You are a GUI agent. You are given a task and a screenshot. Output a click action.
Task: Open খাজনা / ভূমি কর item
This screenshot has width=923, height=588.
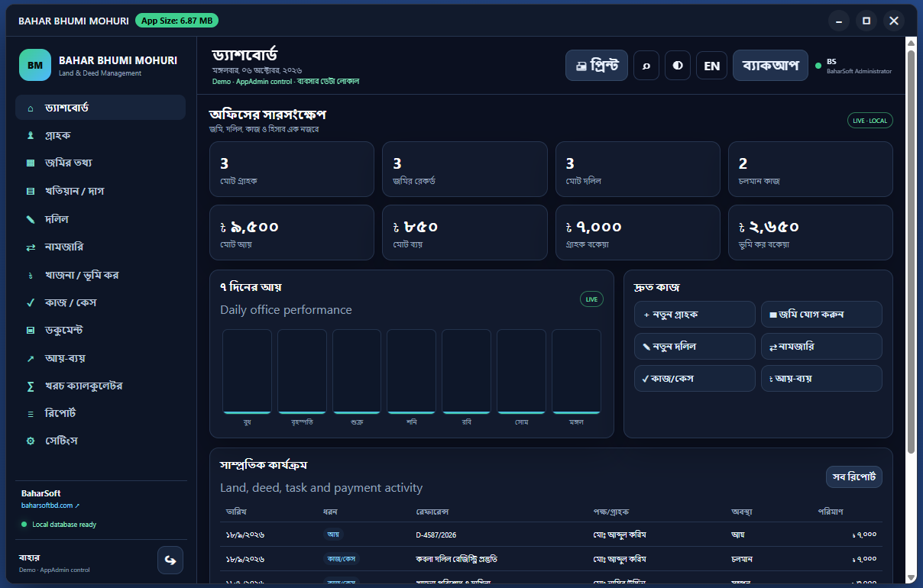click(100, 275)
